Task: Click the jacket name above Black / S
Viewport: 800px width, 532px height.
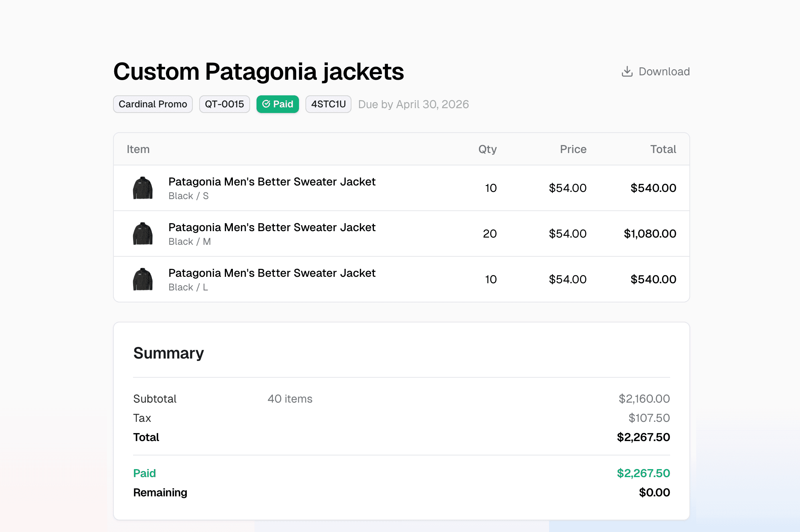Action: click(272, 181)
